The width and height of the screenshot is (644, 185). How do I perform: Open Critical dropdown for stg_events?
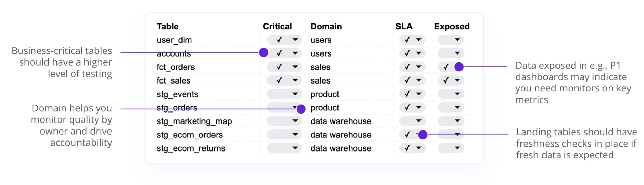295,94
